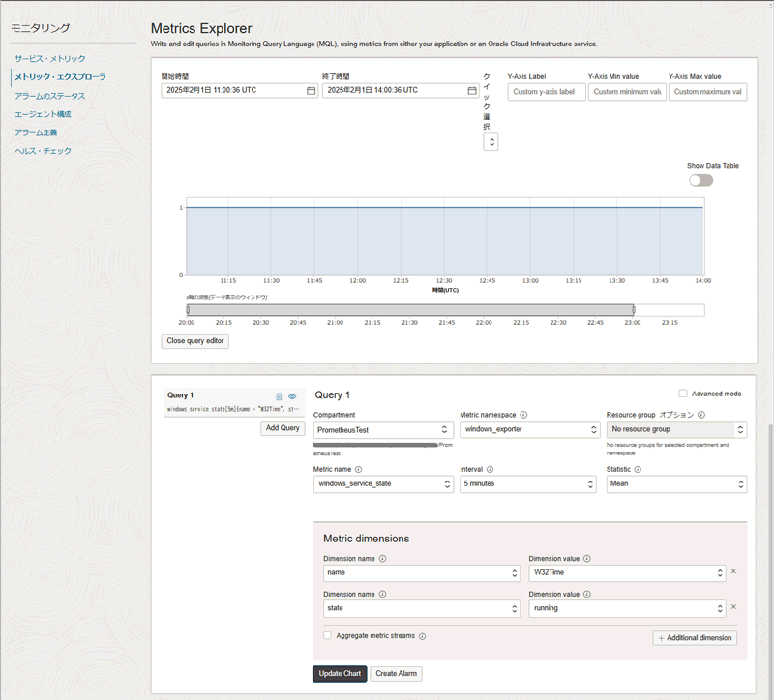Click the Update Chart button
This screenshot has height=700, width=774.
[x=340, y=673]
